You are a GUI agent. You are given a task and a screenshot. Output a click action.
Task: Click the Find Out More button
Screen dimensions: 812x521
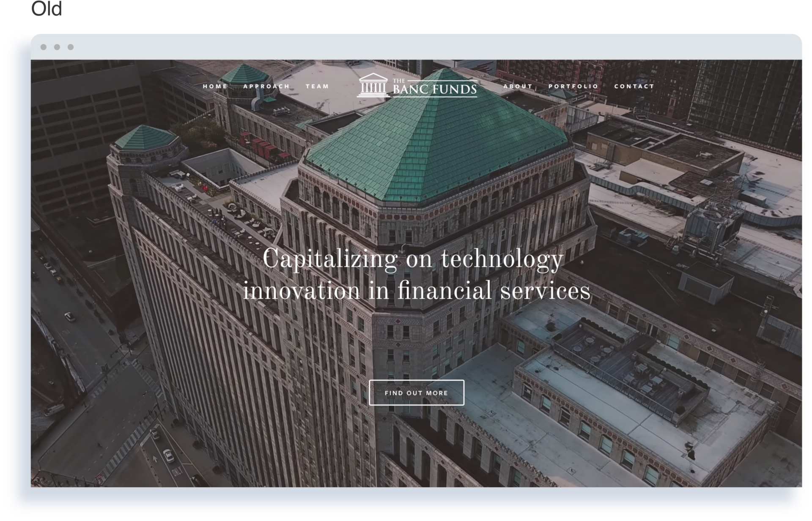pos(417,393)
